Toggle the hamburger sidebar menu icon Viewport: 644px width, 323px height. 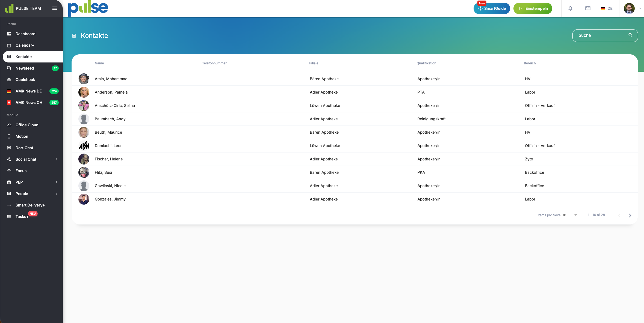coord(55,8)
